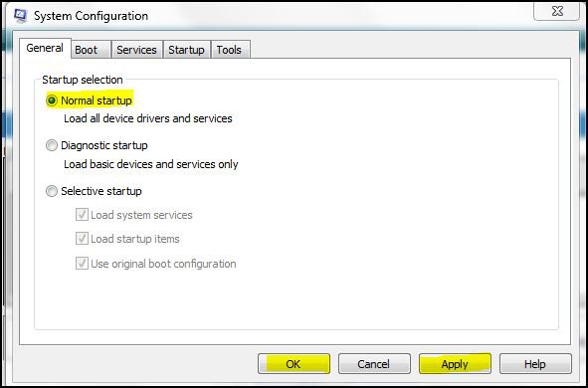588x388 pixels.
Task: Click the System Configuration title text
Action: [92, 16]
